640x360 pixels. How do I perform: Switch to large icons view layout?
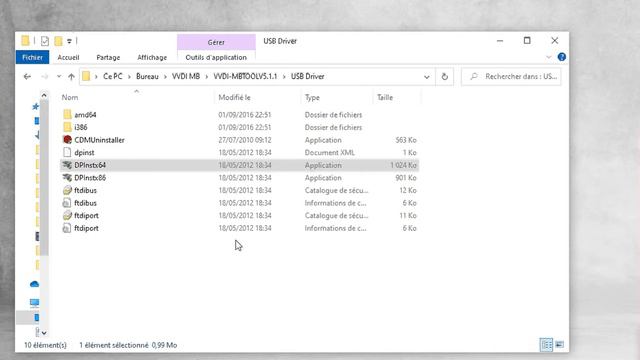click(560, 345)
